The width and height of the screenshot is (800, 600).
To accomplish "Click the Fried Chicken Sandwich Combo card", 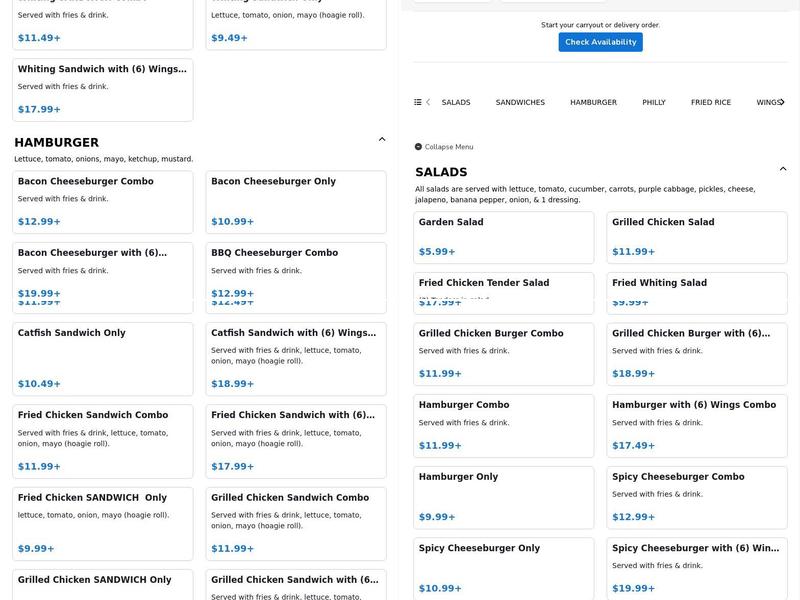I will (x=103, y=440).
